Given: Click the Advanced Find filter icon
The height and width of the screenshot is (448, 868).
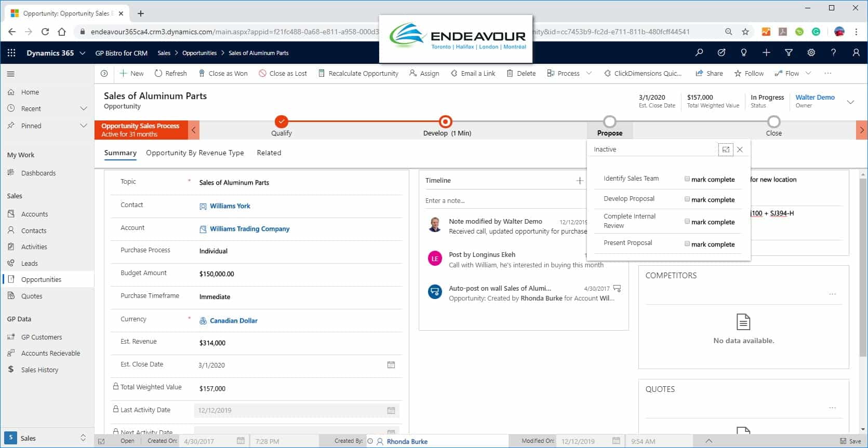Looking at the screenshot, I should (789, 52).
